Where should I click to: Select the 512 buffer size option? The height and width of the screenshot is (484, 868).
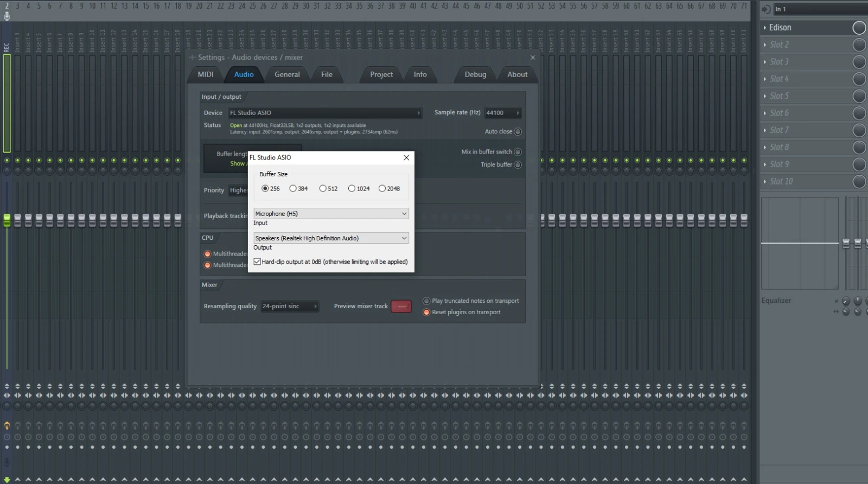point(323,189)
